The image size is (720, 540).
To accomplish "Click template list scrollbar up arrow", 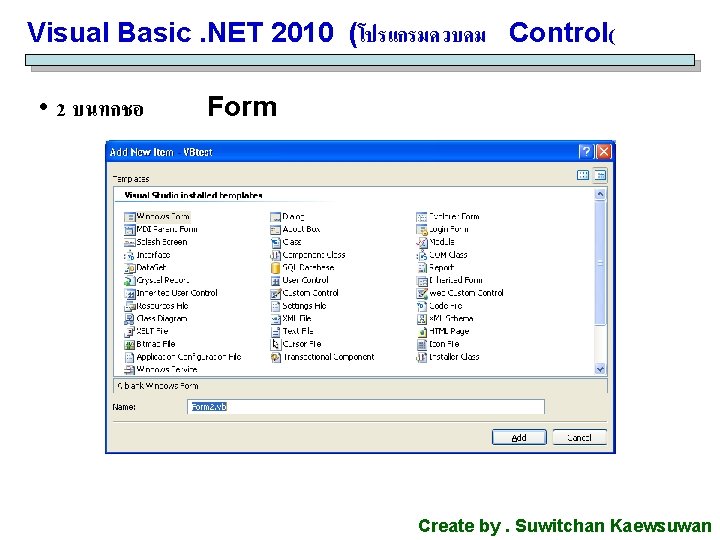I will (600, 194).
